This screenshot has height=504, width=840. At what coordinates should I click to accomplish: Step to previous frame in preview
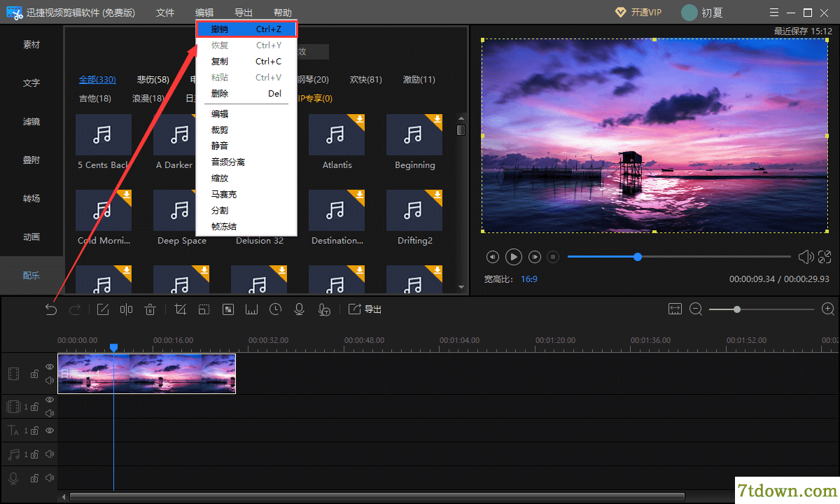tap(493, 257)
